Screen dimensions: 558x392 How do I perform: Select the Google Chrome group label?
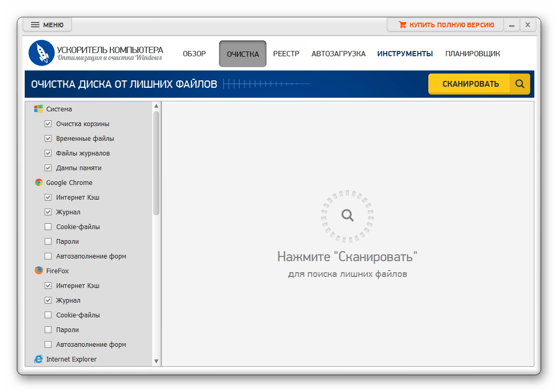click(x=69, y=183)
